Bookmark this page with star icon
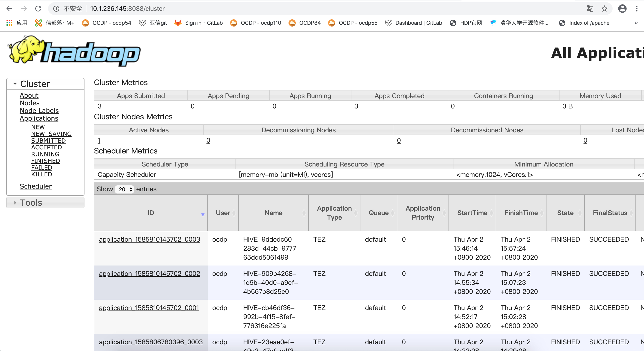This screenshot has height=351, width=644. click(604, 9)
